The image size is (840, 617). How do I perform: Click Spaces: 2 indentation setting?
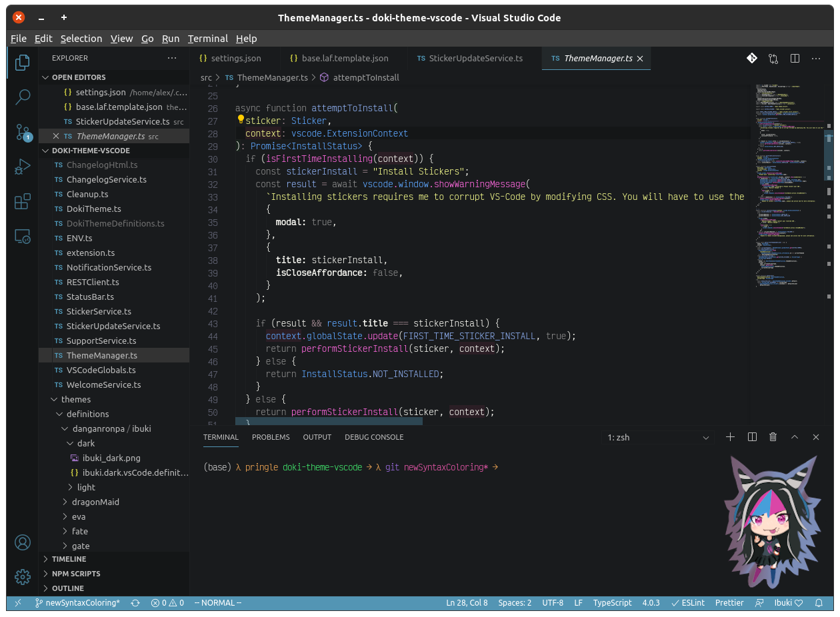pyautogui.click(x=515, y=602)
